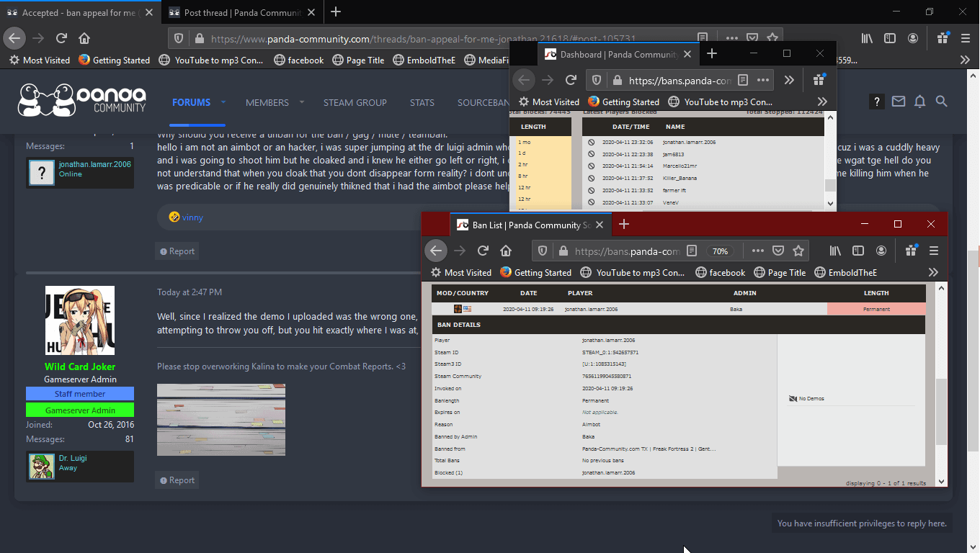Open the forum inbox envelope icon
980x553 pixels.
(898, 102)
